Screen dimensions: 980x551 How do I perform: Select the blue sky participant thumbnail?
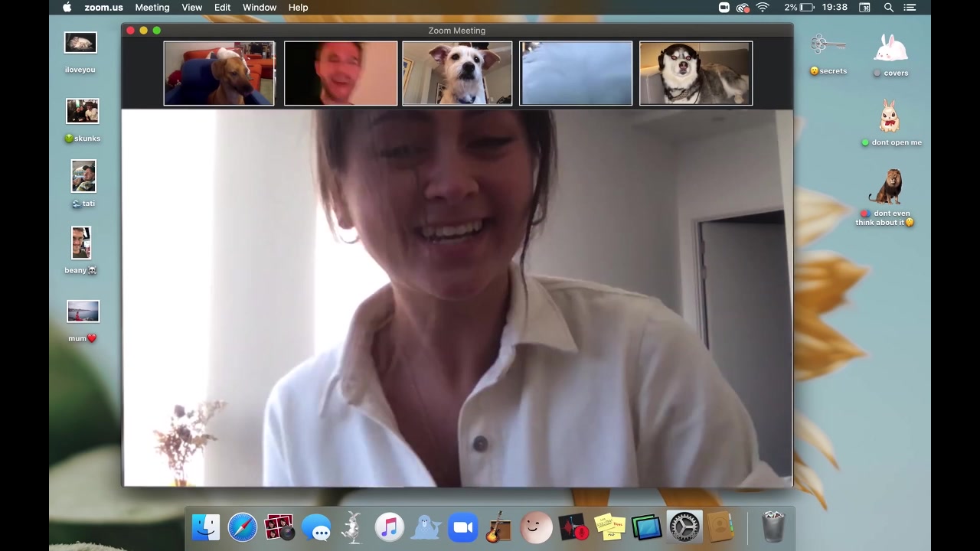click(x=577, y=73)
